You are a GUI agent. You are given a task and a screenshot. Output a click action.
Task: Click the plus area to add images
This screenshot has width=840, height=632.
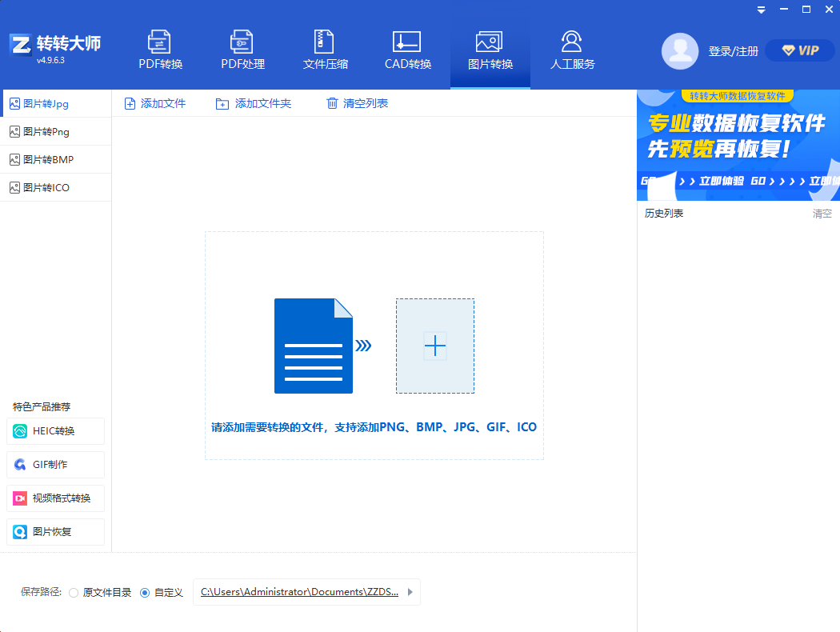435,346
